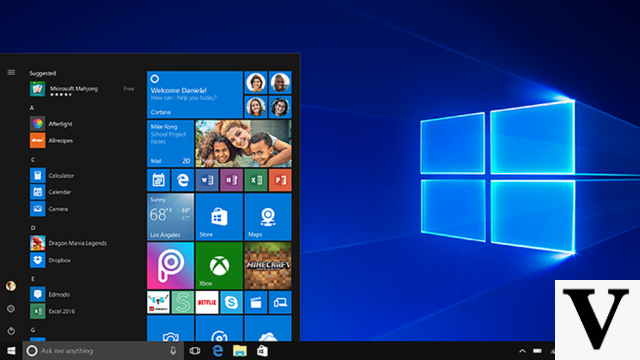The image size is (640, 360).
Task: Open the green S app tile
Action: coord(182,302)
